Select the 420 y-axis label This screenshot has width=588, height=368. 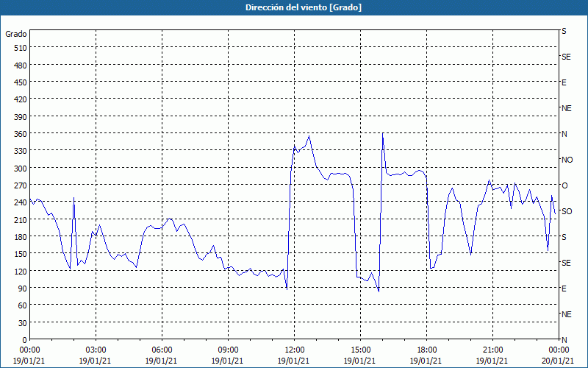tap(21, 99)
